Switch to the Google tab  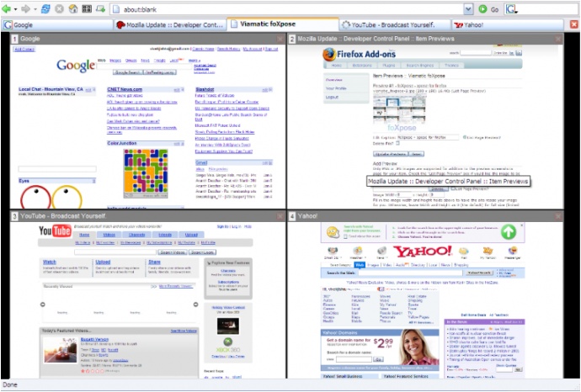coord(57,24)
